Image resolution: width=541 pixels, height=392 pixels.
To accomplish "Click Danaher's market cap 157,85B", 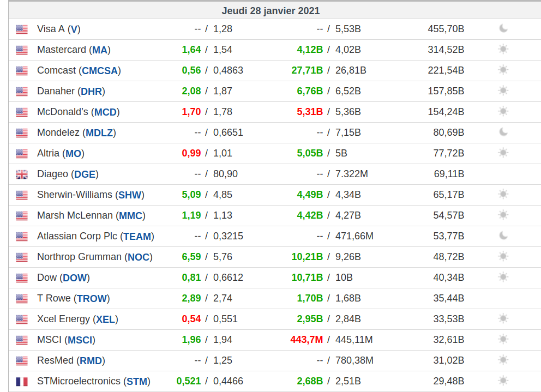I will (x=446, y=91).
